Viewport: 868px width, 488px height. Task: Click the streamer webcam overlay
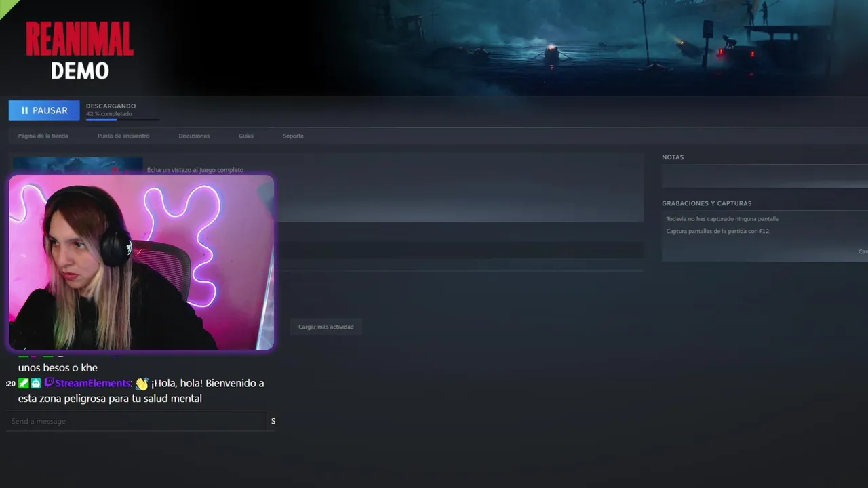coord(141,262)
